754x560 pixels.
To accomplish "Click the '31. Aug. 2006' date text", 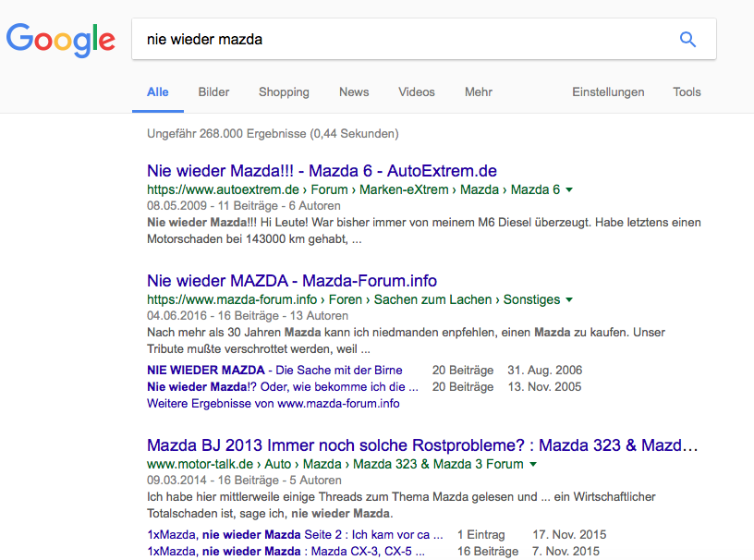I will (x=545, y=370).
